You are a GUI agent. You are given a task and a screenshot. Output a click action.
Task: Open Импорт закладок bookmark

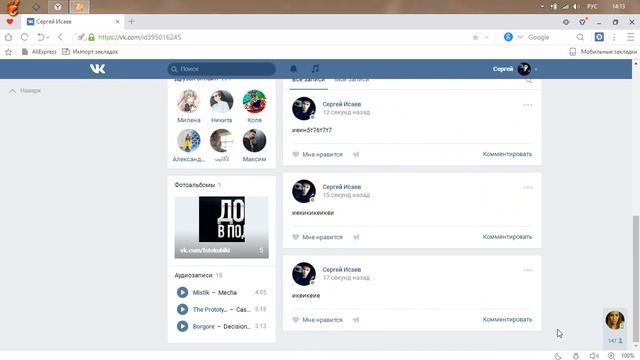click(x=90, y=52)
